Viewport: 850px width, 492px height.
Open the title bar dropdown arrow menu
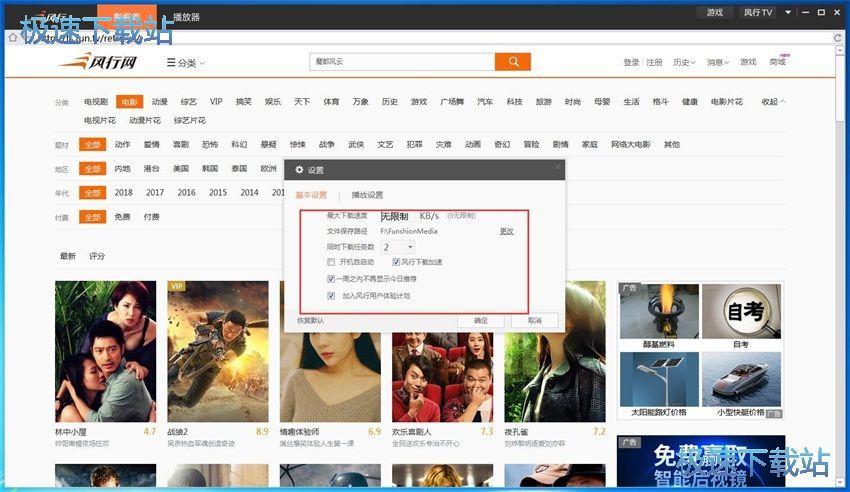click(x=788, y=12)
